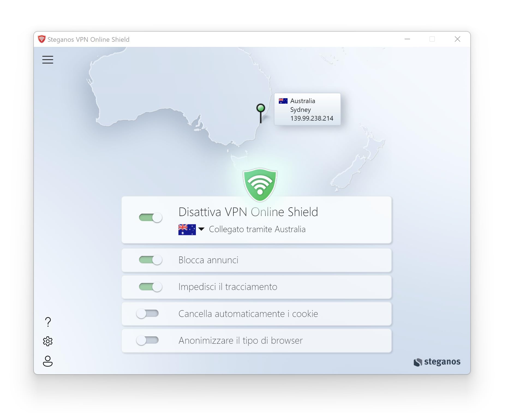The image size is (532, 413).
Task: Click the 'Impedisci il tracciamento' label
Action: tap(228, 287)
